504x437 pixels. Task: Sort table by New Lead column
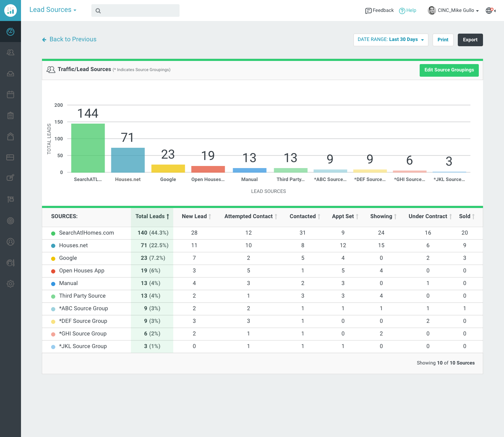196,216
